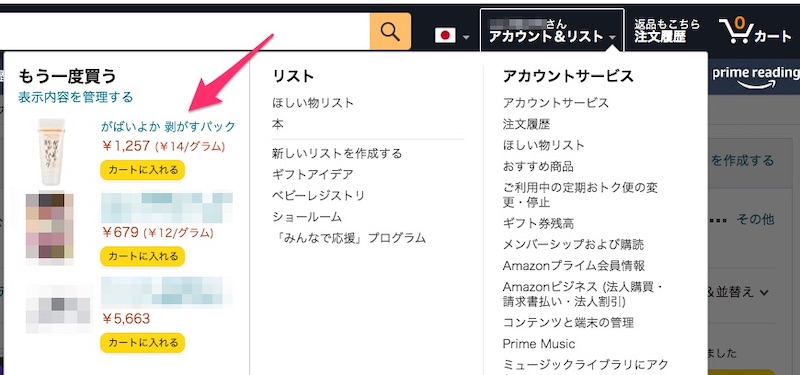The height and width of the screenshot is (375, 800).
Task: Open the shopping cart icon
Action: (x=755, y=31)
